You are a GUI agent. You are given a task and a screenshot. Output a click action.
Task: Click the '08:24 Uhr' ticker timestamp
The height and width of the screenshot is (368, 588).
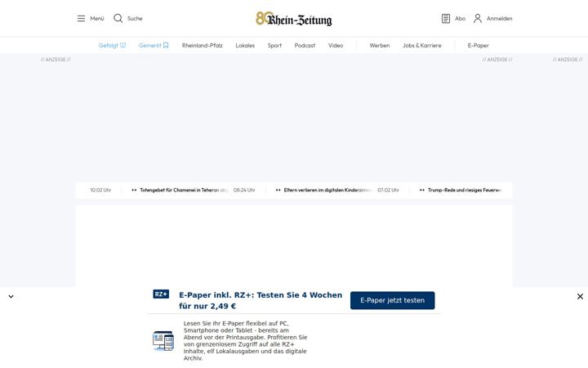[x=244, y=190]
